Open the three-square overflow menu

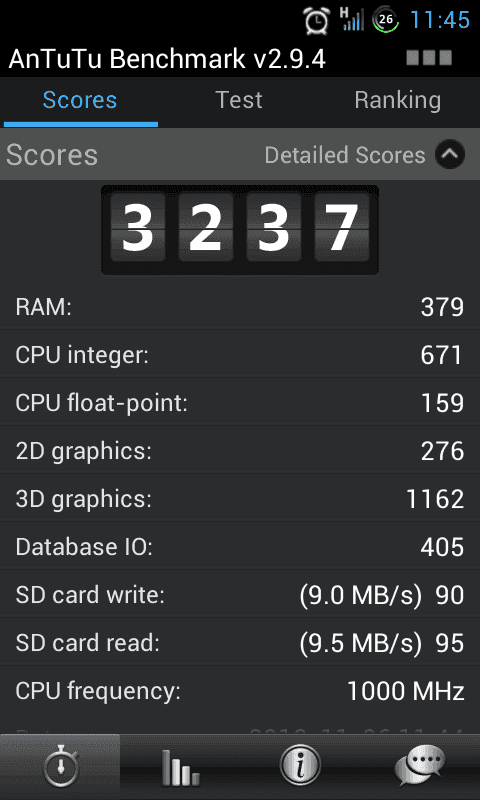pyautogui.click(x=429, y=58)
